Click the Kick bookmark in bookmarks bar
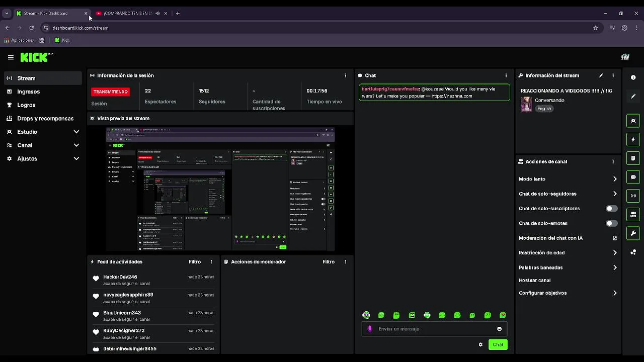The height and width of the screenshot is (362, 644). (x=62, y=40)
